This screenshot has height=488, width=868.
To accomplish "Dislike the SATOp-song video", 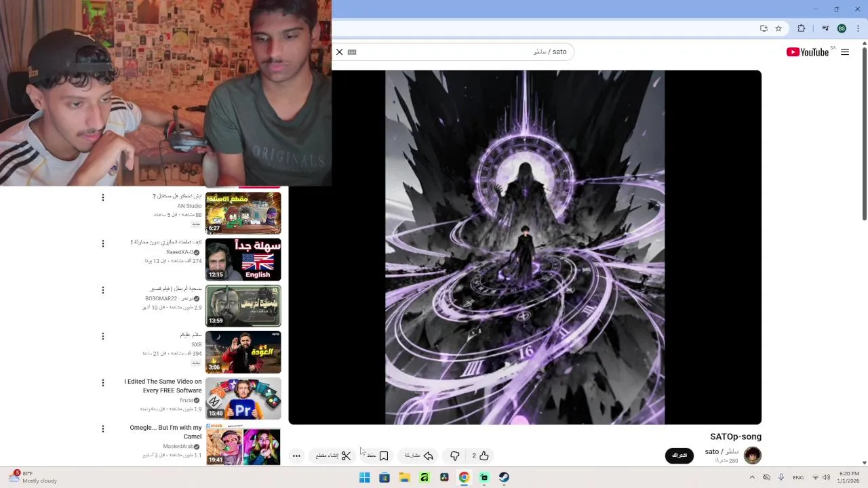I will pyautogui.click(x=454, y=455).
